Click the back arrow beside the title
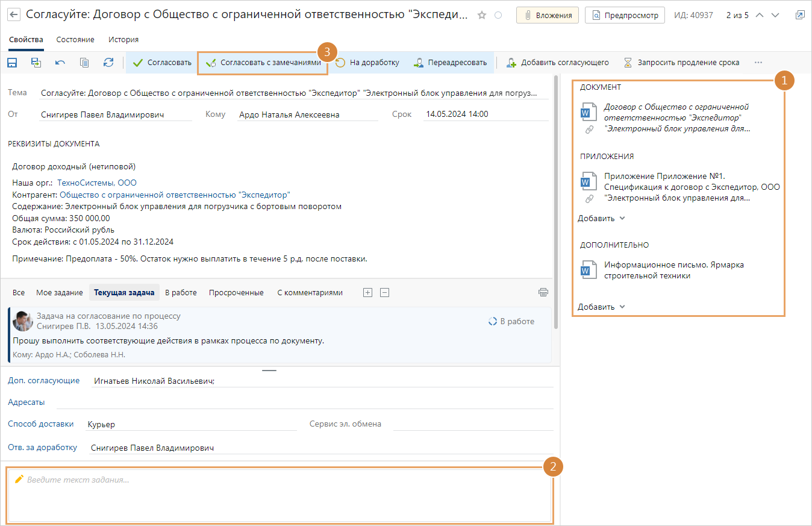Screen dimensions: 812x526 point(13,15)
